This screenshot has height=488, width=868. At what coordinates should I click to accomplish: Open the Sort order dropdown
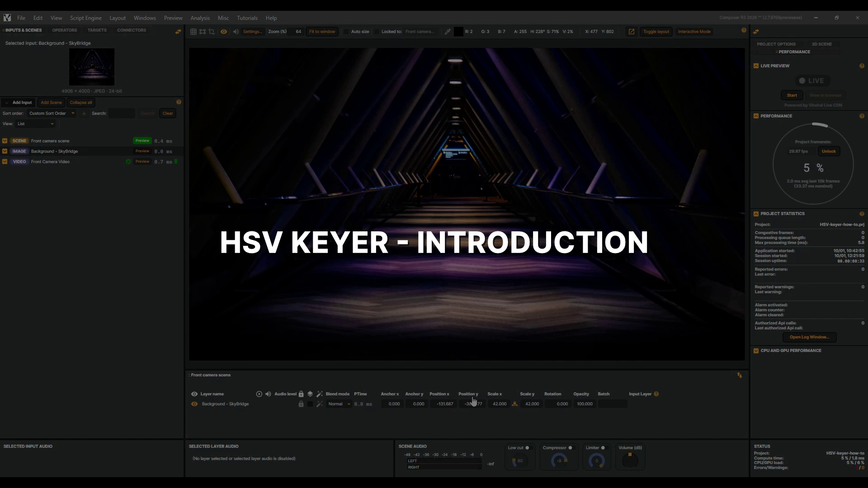(51, 113)
